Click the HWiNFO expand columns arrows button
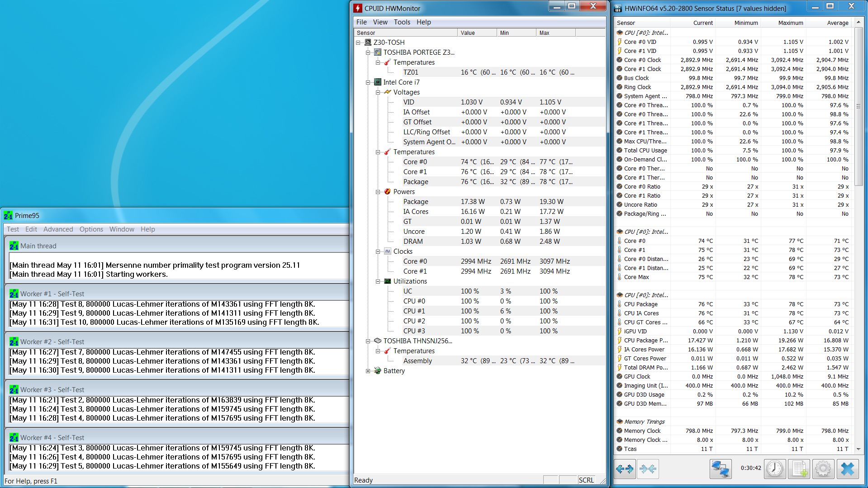Screen dimensions: 868x488 pyautogui.click(x=625, y=469)
